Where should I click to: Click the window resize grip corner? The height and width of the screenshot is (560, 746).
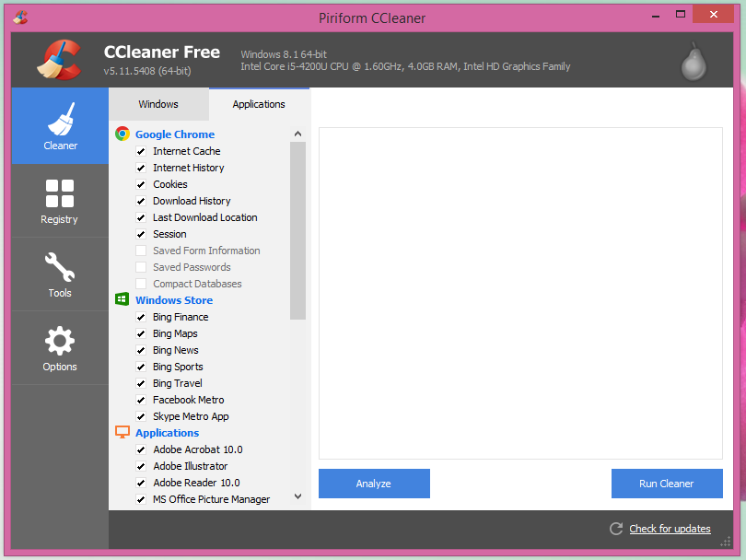point(726,542)
